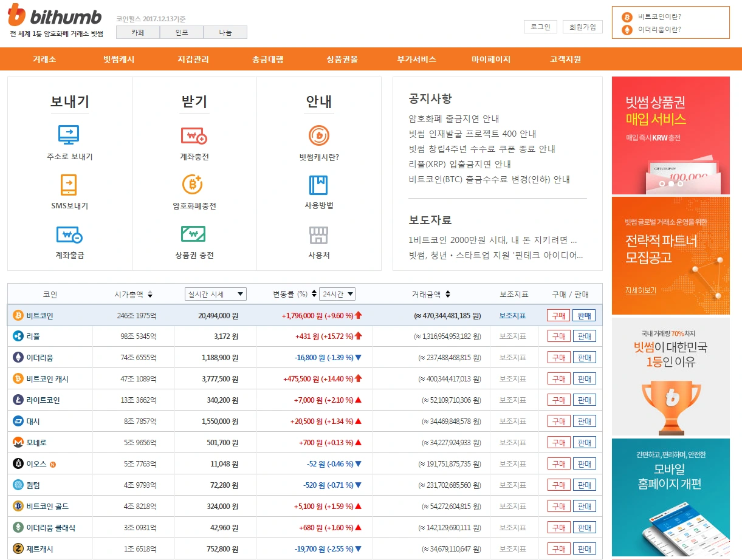Sort by 시가총액 column arrows
Image resolution: width=742 pixels, height=560 pixels.
[150, 295]
